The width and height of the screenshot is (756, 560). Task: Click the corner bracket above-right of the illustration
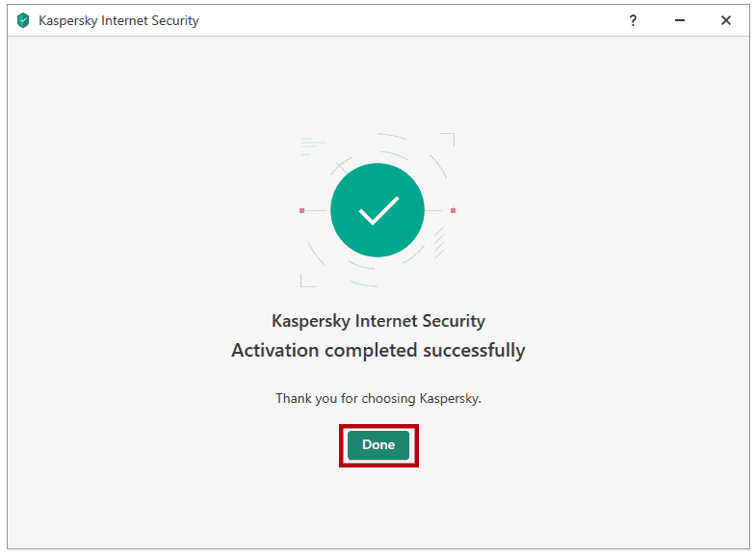(x=449, y=139)
